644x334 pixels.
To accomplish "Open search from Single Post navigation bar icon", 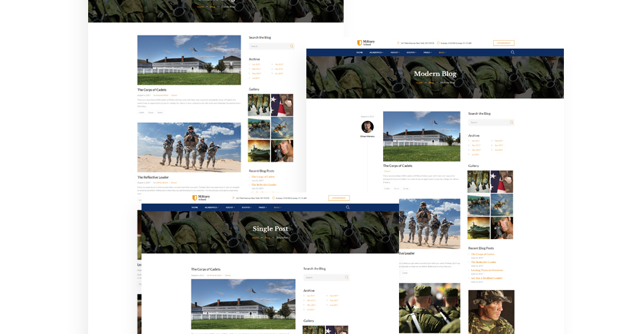I will (348, 207).
